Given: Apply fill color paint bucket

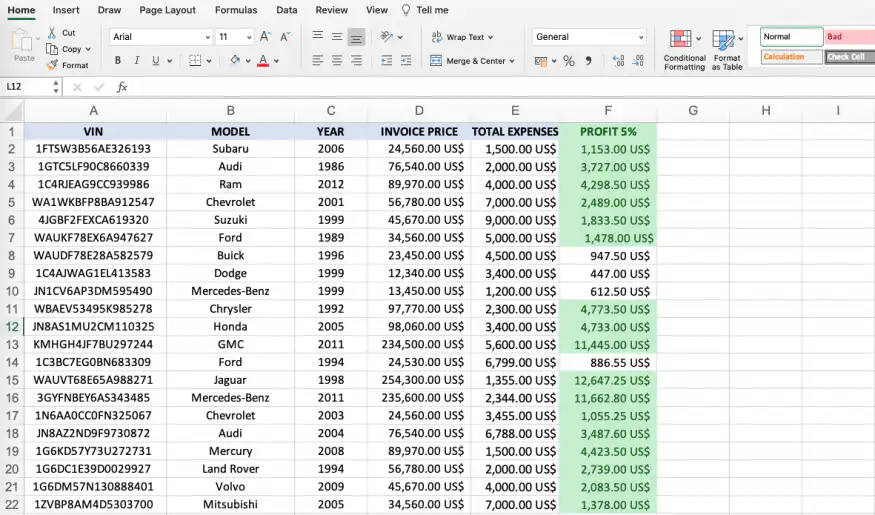Looking at the screenshot, I should click(x=235, y=60).
